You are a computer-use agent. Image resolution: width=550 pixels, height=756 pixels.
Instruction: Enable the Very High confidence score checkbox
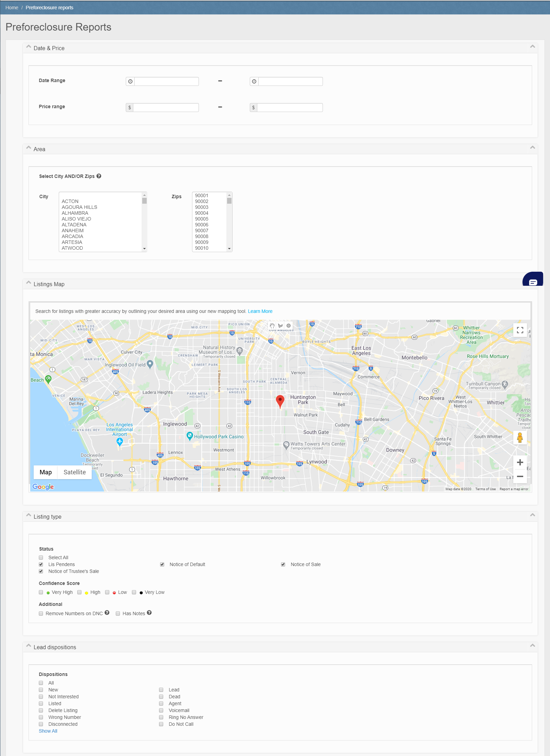click(x=41, y=592)
